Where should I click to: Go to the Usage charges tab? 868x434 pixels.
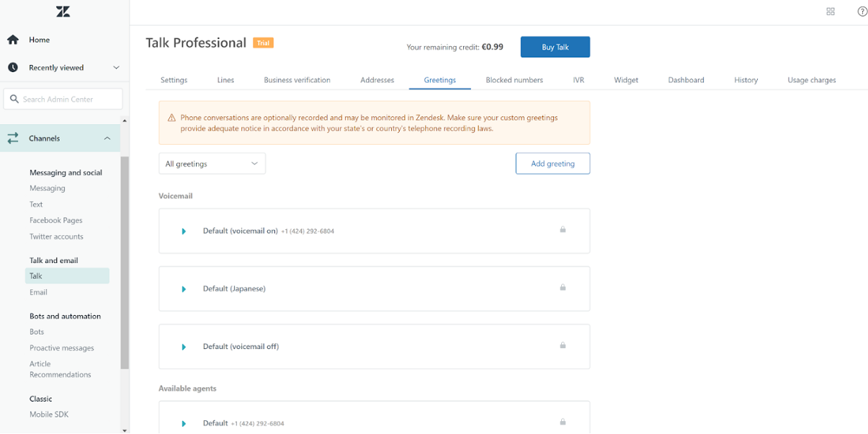point(811,80)
